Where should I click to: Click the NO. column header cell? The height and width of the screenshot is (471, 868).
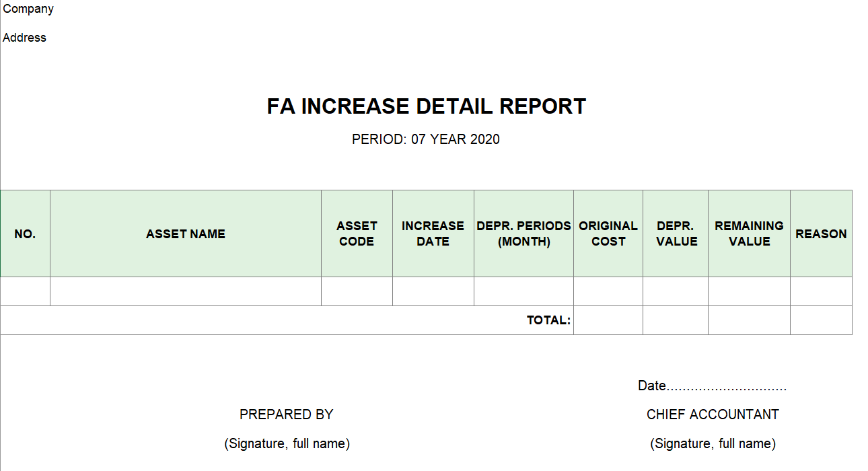(25, 233)
